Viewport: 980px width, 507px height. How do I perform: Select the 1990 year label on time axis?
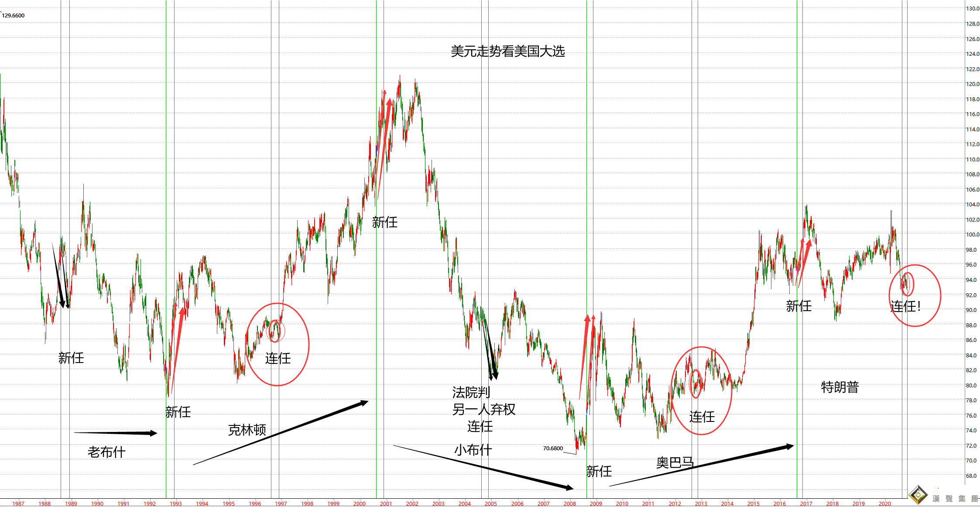click(x=97, y=504)
